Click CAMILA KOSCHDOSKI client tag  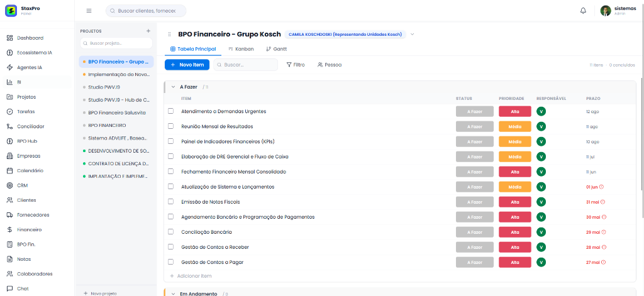(x=345, y=35)
